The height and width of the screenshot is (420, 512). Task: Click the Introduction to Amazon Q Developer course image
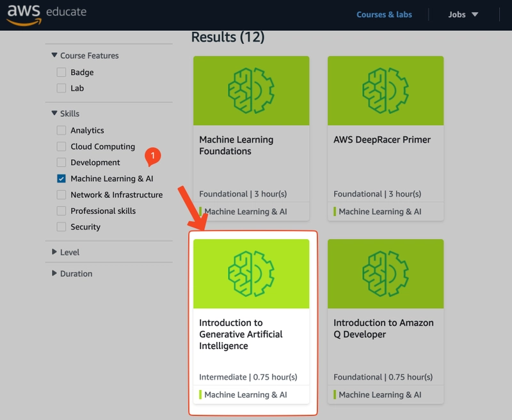pyautogui.click(x=386, y=274)
